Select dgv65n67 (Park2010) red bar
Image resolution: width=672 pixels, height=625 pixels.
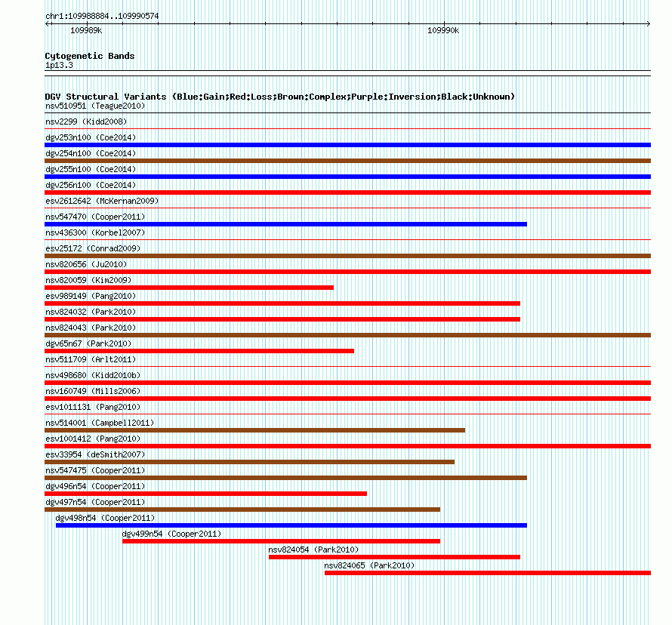point(199,351)
